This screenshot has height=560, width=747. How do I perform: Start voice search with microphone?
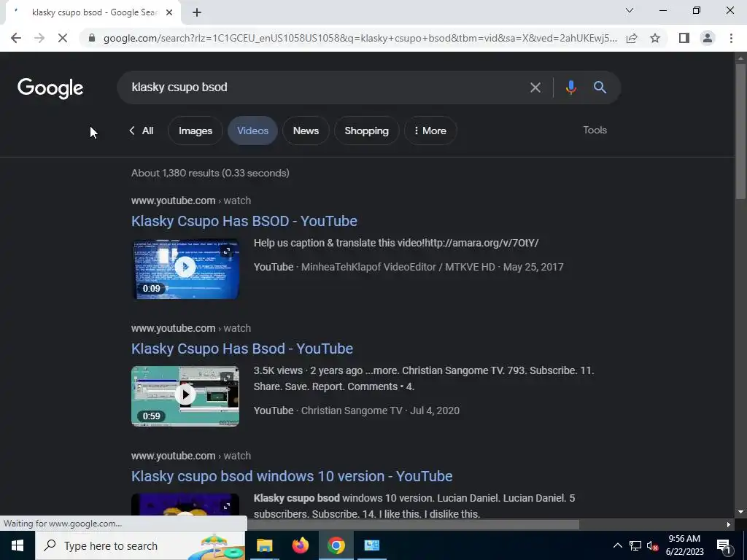click(x=570, y=87)
